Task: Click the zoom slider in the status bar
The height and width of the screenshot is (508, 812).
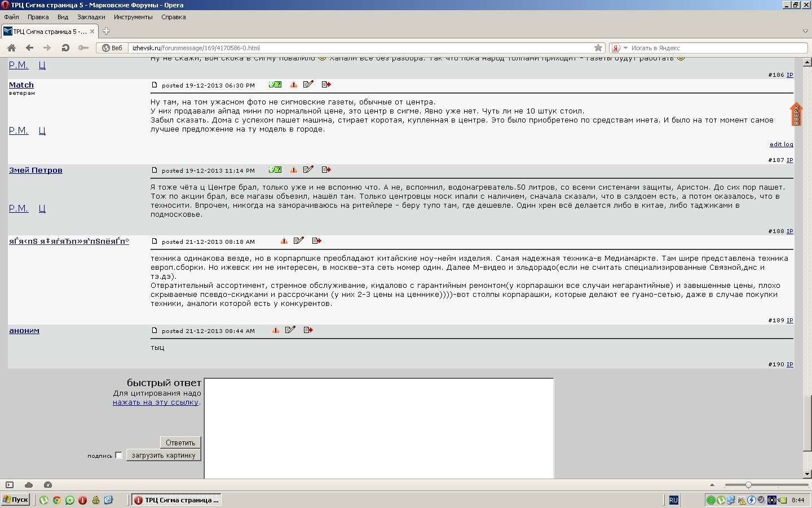Action: [748, 485]
